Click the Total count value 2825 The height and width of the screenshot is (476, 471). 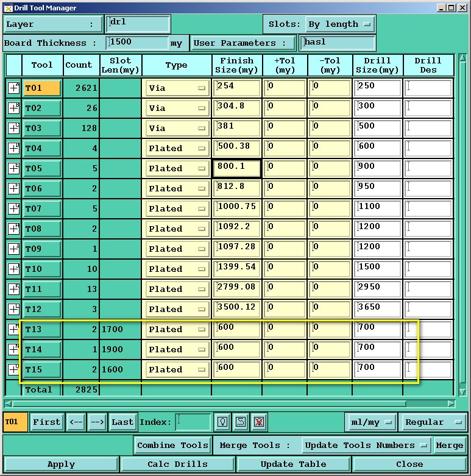tap(86, 389)
